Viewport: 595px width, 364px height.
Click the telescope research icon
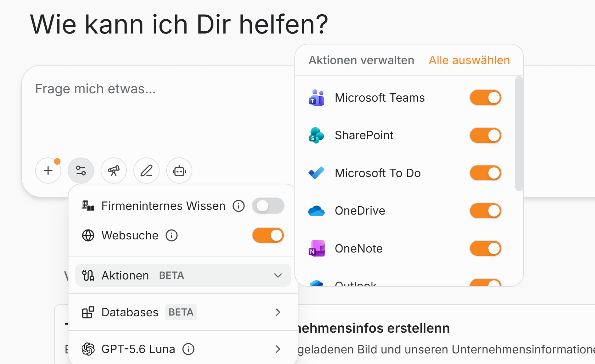point(114,171)
